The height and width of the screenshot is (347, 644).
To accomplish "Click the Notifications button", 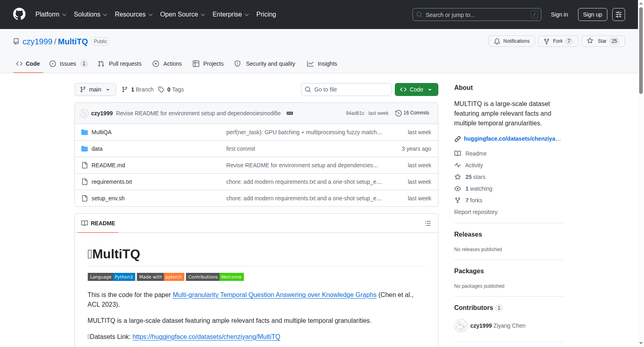I will (x=512, y=41).
